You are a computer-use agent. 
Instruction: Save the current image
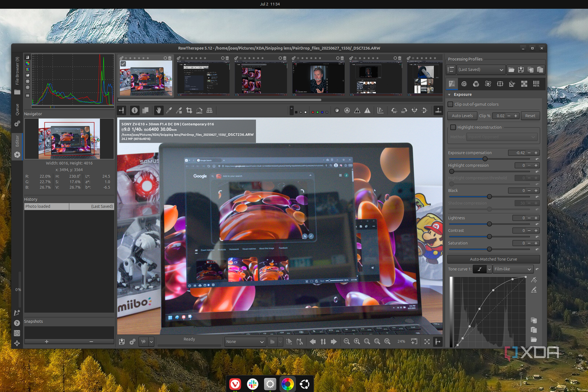pyautogui.click(x=122, y=341)
